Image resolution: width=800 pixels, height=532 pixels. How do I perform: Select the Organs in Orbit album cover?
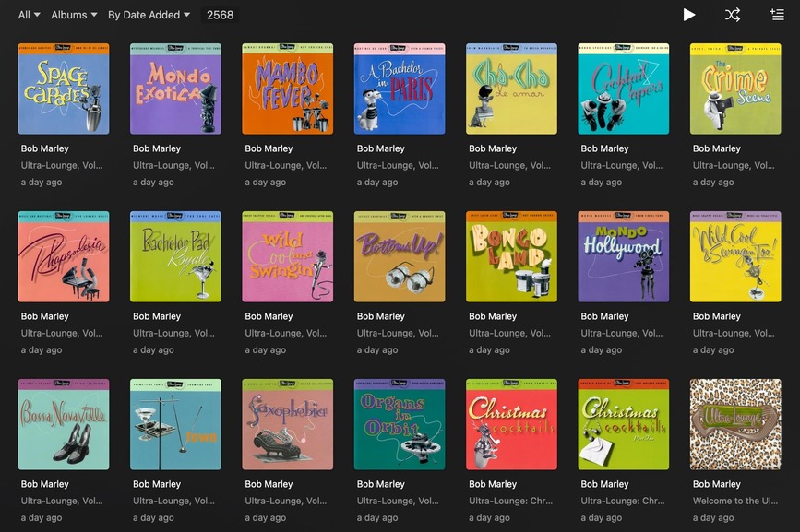coord(400,424)
